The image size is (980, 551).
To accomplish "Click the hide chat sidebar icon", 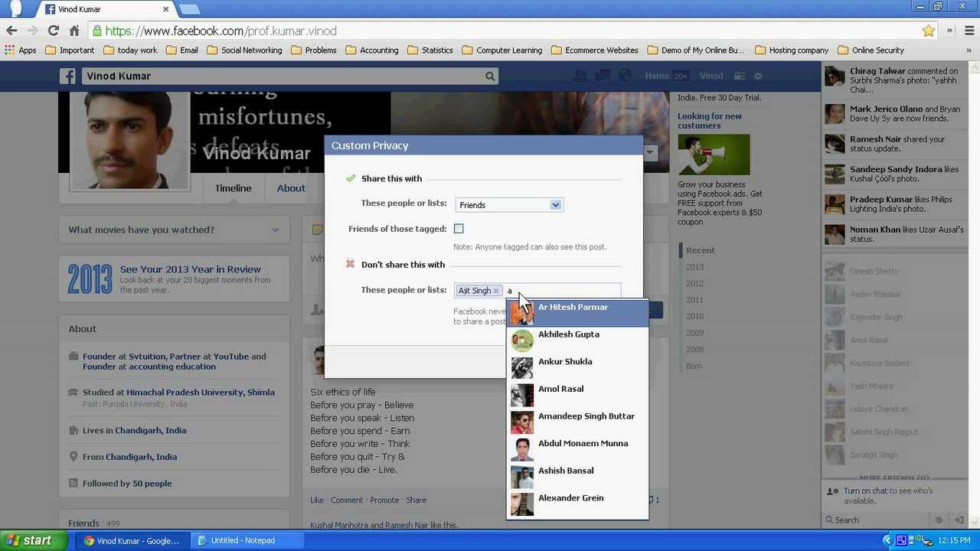I will pyautogui.click(x=959, y=520).
